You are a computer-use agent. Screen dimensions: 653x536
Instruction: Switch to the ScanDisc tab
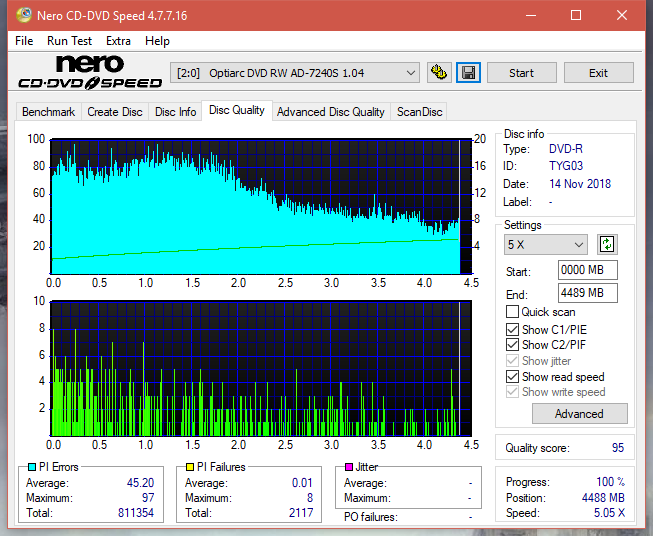click(x=419, y=112)
